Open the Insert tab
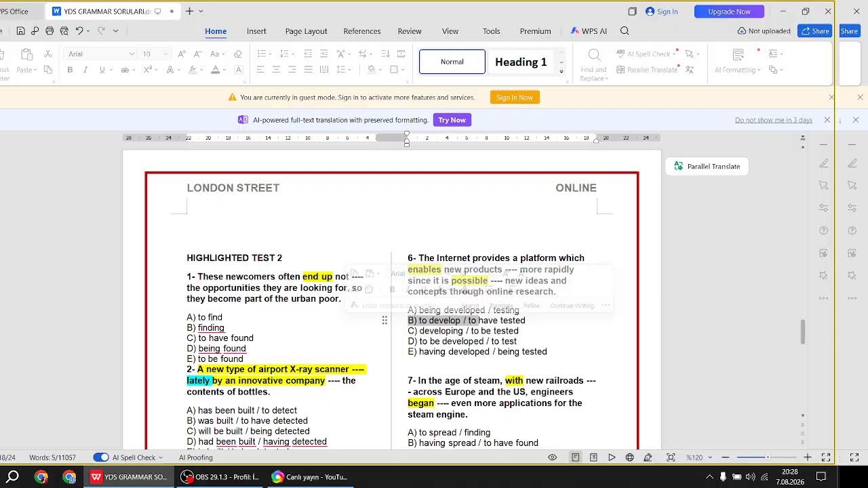Viewport: 868px width, 488px height. [x=256, y=31]
